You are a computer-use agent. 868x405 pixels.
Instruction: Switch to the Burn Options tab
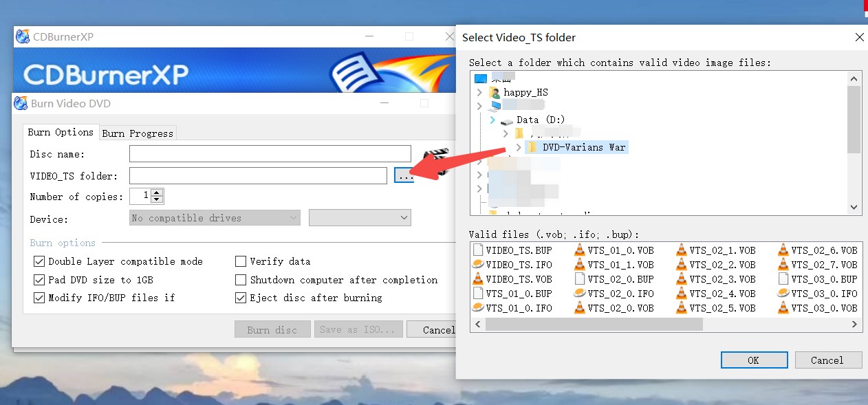(x=61, y=132)
